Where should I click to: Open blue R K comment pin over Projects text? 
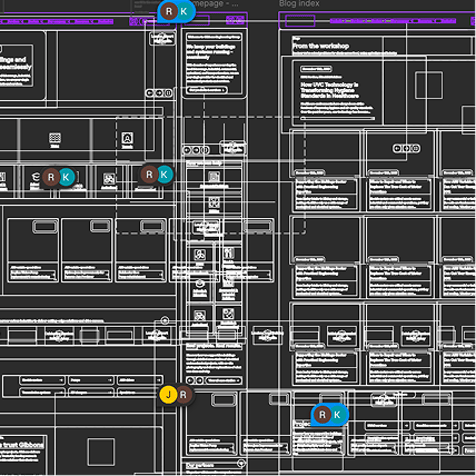click(330, 415)
